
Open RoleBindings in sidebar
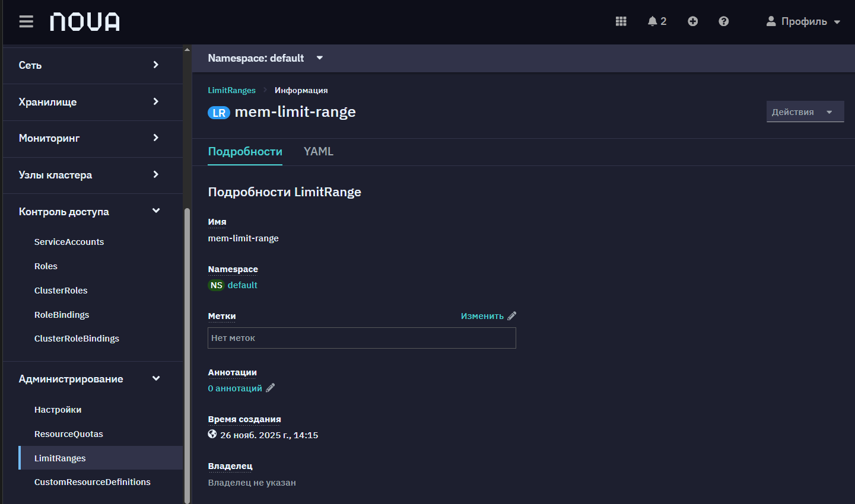click(62, 315)
